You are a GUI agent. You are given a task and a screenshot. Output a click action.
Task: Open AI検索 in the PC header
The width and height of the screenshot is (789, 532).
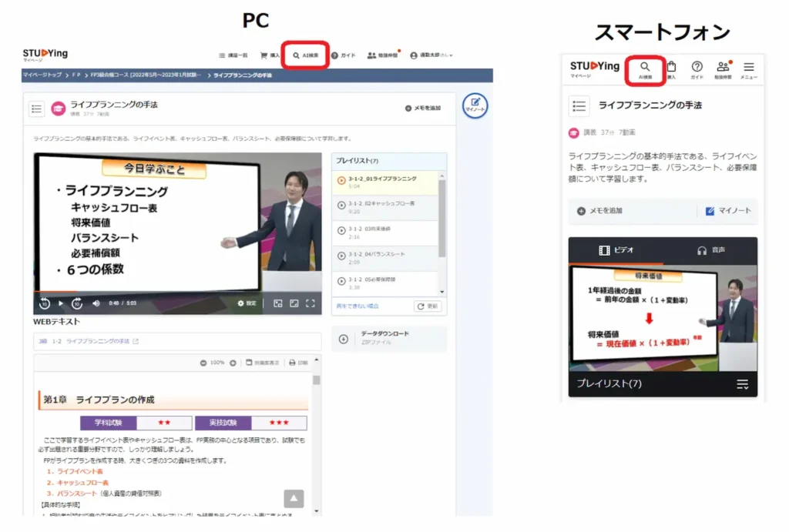pyautogui.click(x=306, y=55)
